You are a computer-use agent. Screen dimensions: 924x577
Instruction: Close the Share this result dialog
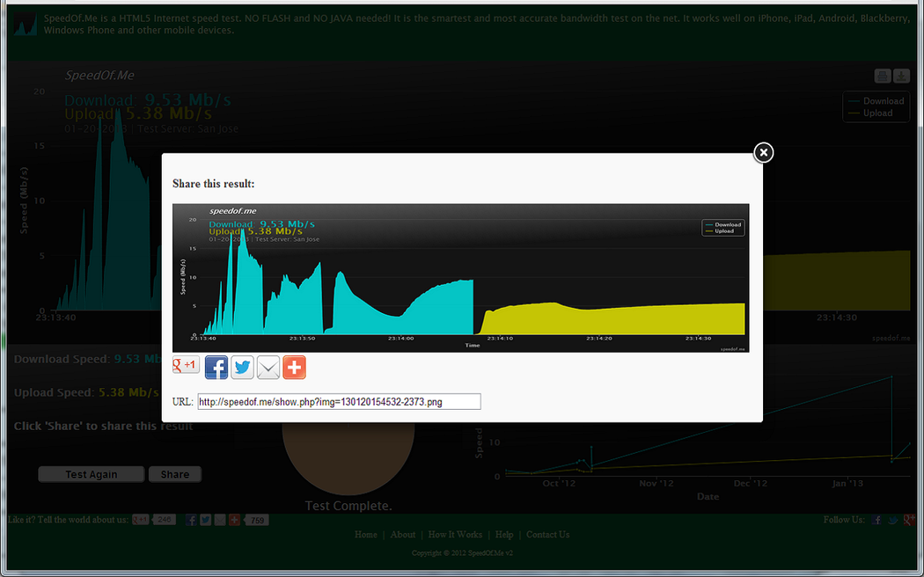tap(763, 153)
